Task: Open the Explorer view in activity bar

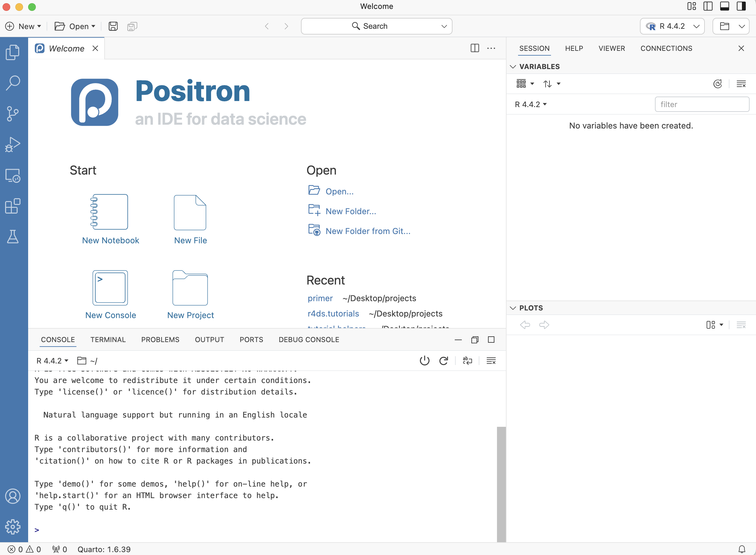Action: [x=13, y=52]
